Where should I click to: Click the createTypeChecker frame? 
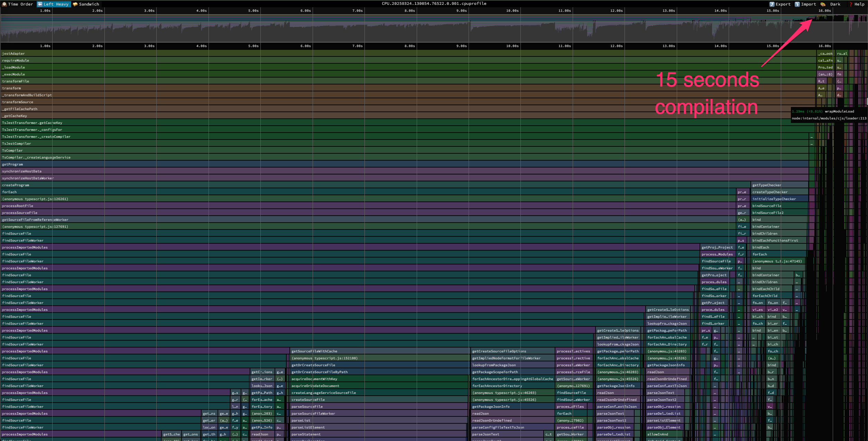pos(770,192)
